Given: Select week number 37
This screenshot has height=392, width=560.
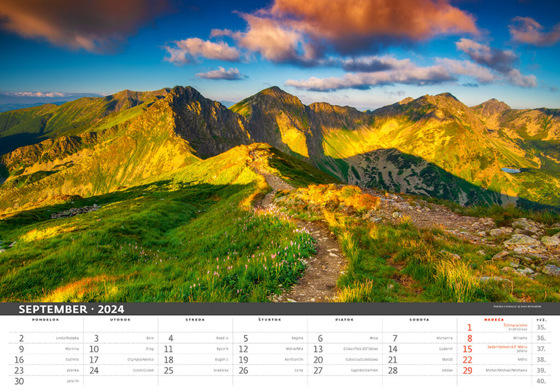Looking at the screenshot, I should (541, 349).
